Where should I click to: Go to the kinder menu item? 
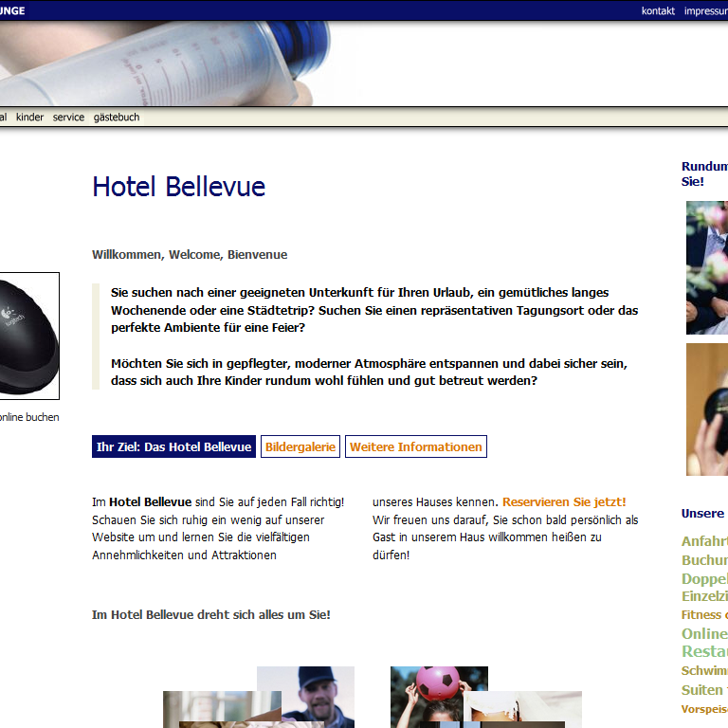(x=29, y=117)
